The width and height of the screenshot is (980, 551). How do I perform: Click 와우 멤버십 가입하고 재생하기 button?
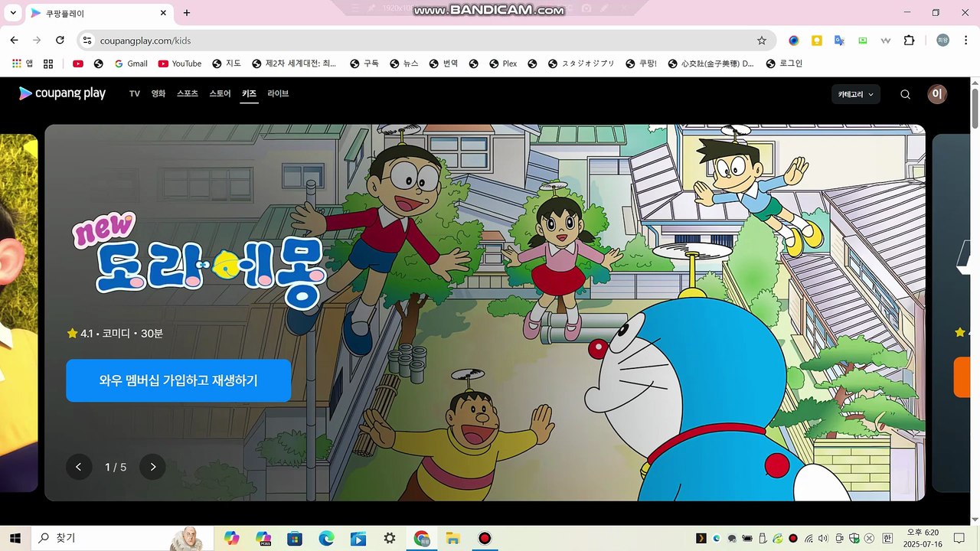pos(178,380)
